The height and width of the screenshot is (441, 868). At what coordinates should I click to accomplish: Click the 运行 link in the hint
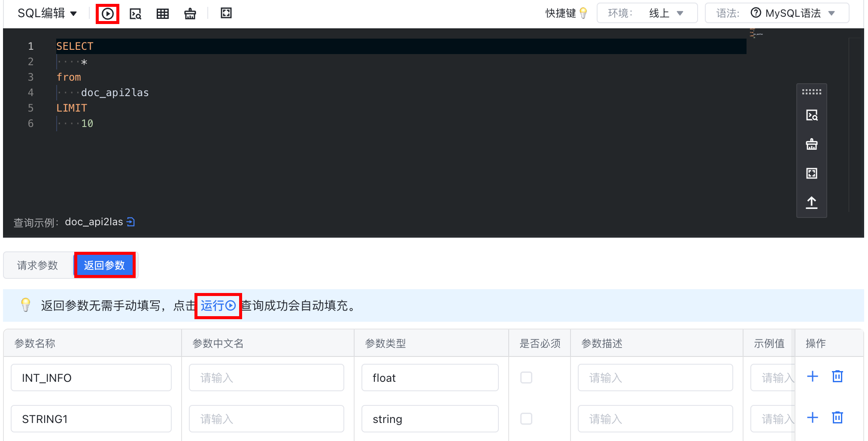[218, 305]
